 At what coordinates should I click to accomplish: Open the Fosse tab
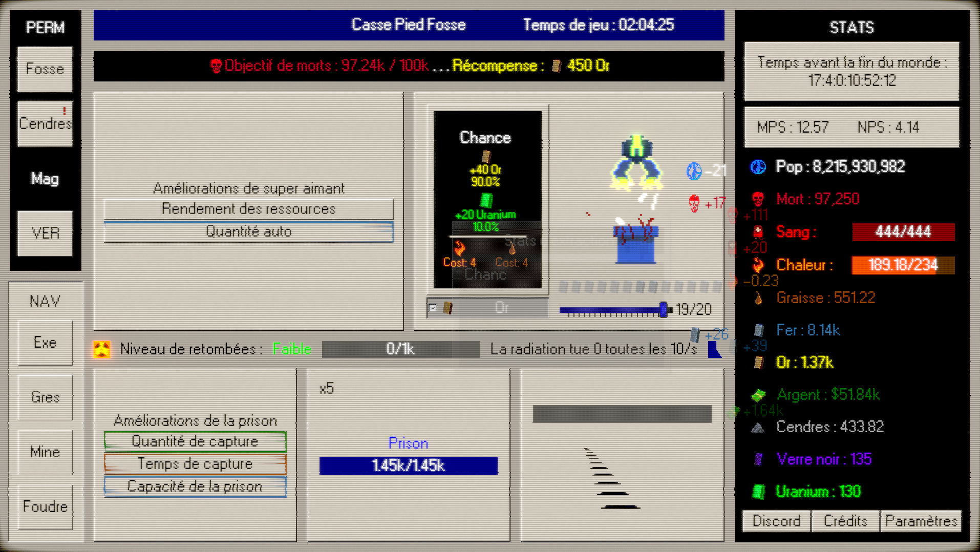point(45,69)
